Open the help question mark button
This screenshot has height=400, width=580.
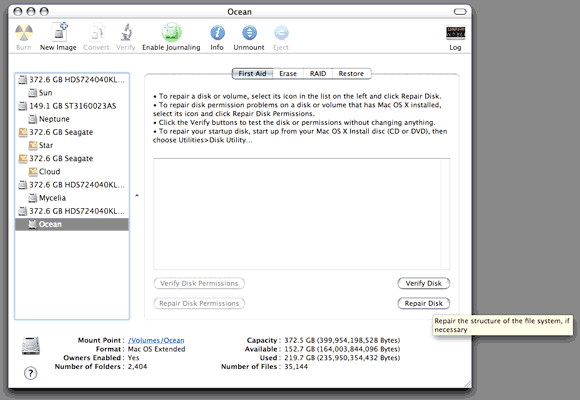point(31,373)
